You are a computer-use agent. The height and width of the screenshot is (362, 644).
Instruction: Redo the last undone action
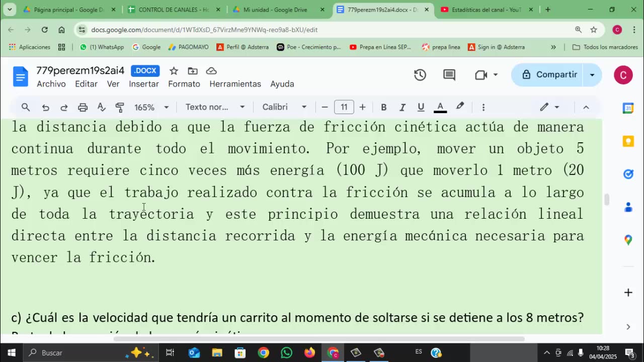click(x=64, y=107)
